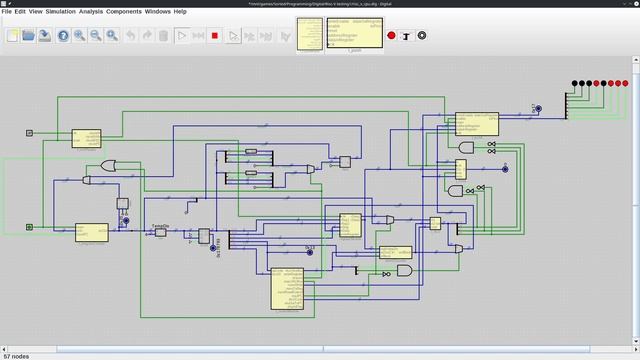
Task: Click the single gate step play icon
Action: click(x=233, y=36)
